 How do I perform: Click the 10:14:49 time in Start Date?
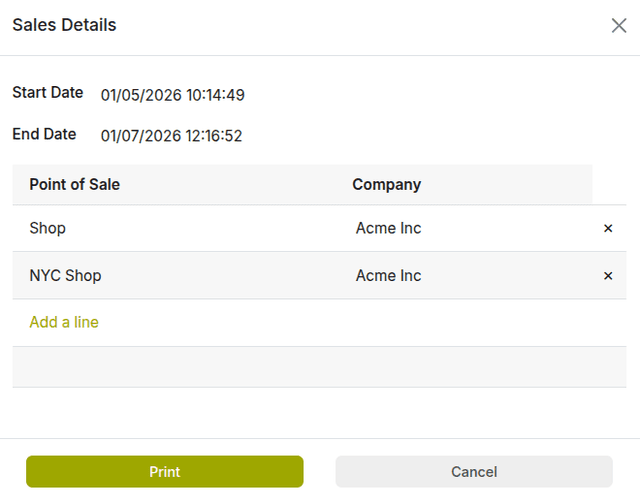point(213,96)
